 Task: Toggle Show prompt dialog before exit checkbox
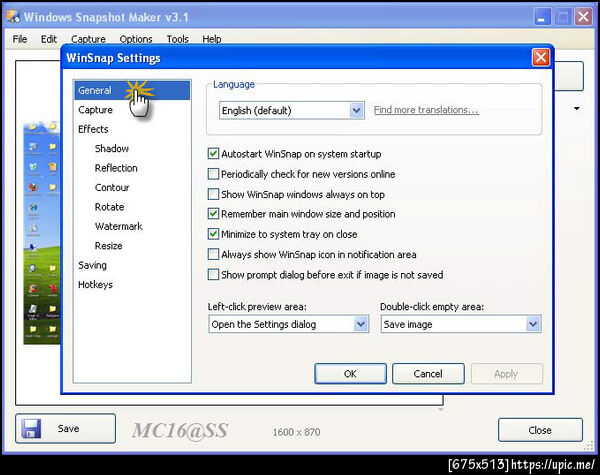tap(213, 274)
